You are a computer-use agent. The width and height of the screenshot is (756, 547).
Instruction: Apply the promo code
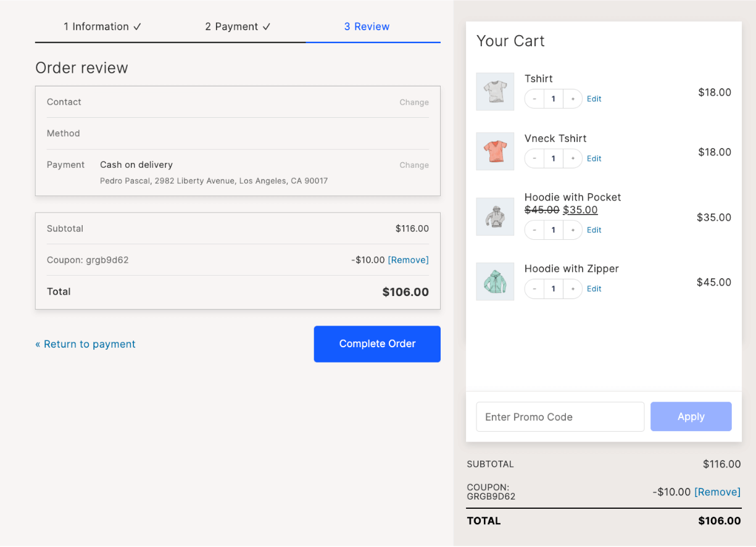[x=691, y=417]
